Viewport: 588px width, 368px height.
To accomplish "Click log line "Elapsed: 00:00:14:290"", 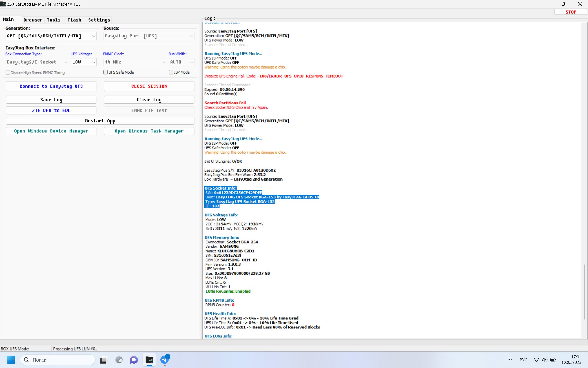I will pyautogui.click(x=224, y=89).
